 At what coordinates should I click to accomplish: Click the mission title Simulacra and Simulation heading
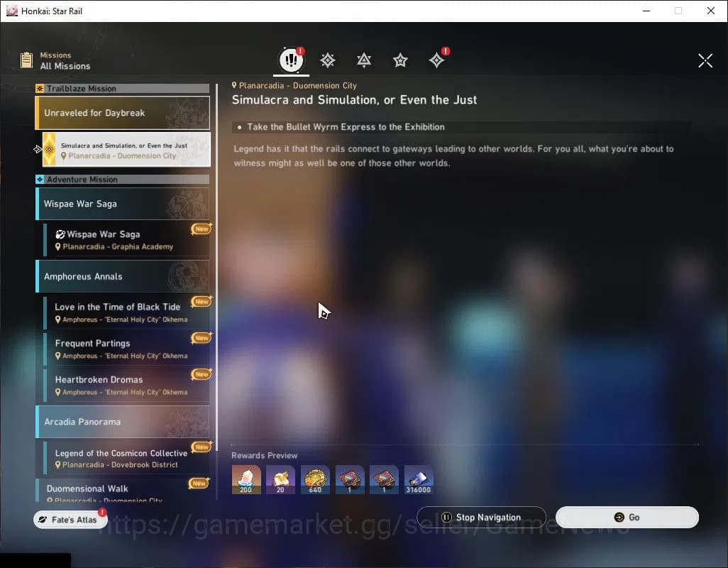point(354,100)
